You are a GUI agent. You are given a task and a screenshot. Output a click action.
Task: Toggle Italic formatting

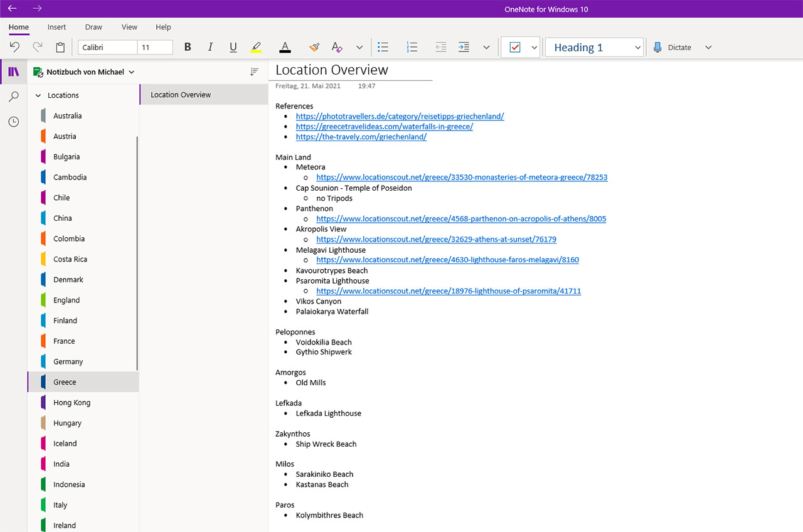point(210,47)
